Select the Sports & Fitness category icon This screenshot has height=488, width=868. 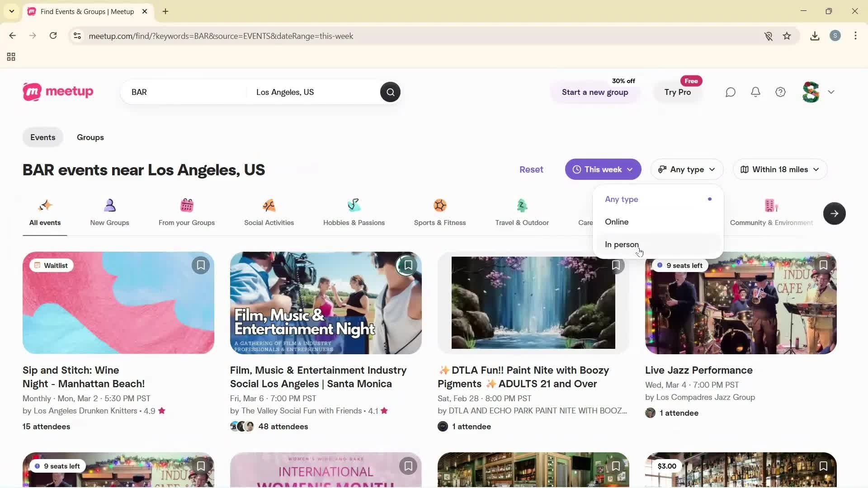440,206
